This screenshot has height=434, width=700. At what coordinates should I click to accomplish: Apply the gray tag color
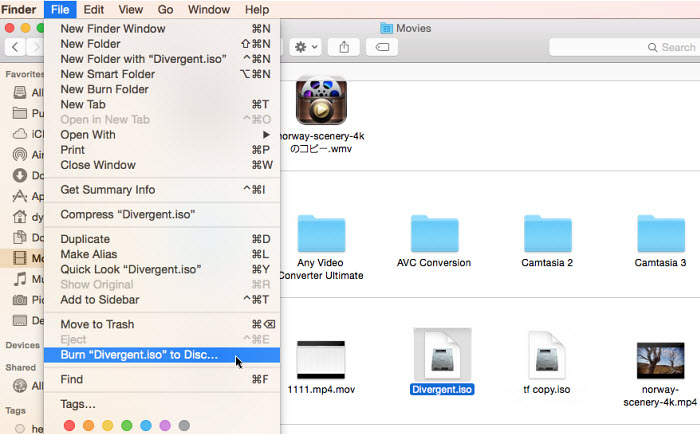184,426
